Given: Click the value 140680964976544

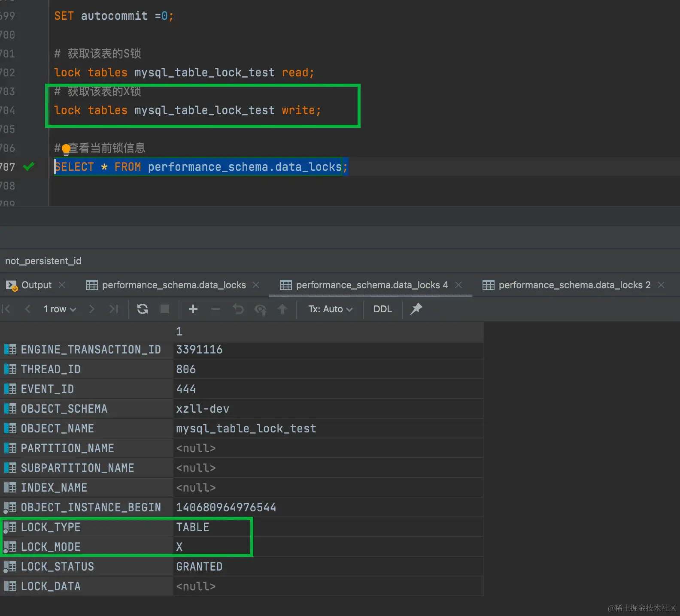Looking at the screenshot, I should point(328,507).
